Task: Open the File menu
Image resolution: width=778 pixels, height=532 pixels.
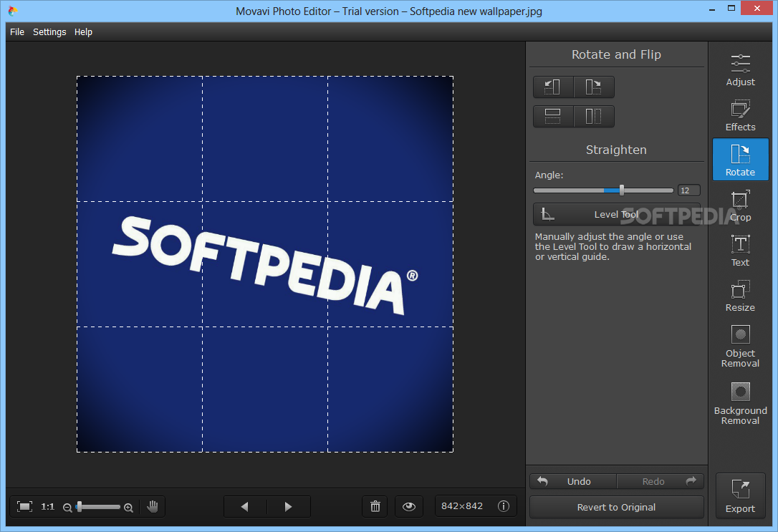Action: point(17,32)
